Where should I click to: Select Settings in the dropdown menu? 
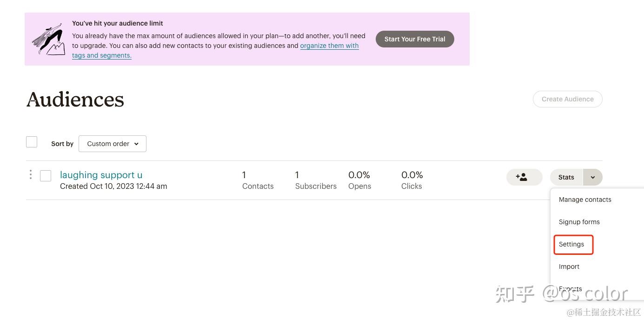tap(571, 244)
